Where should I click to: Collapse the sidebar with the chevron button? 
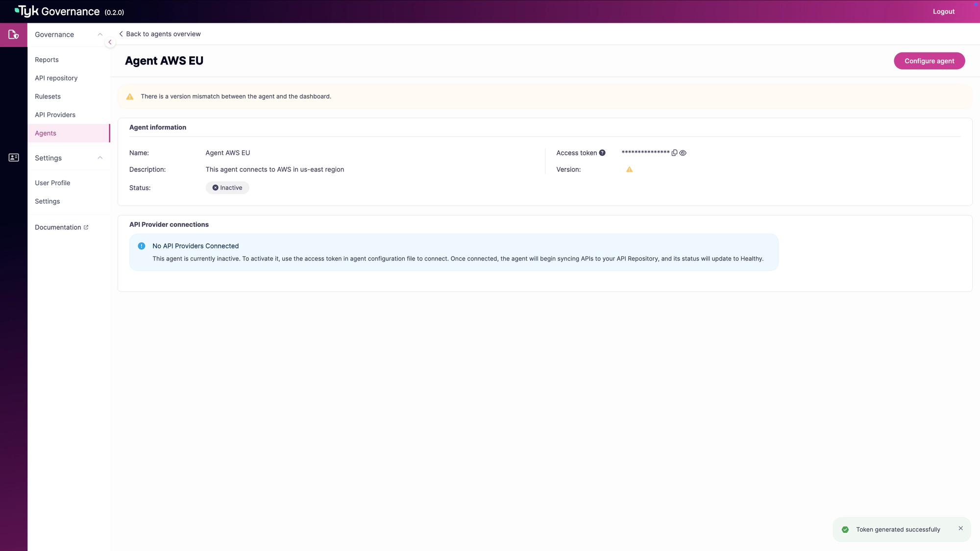(110, 43)
